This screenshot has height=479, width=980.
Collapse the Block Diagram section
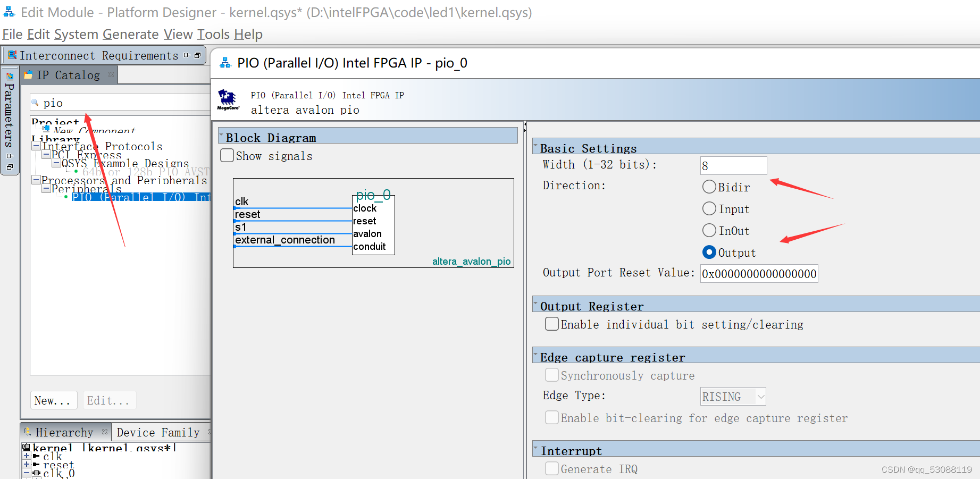(222, 135)
